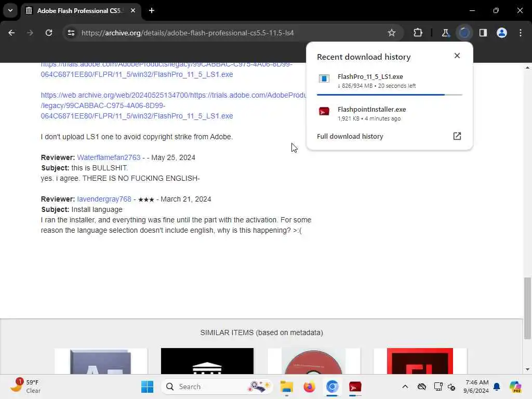Click the open-in-new-tab download history icon
Image resolution: width=532 pixels, height=399 pixels.
[x=457, y=137]
